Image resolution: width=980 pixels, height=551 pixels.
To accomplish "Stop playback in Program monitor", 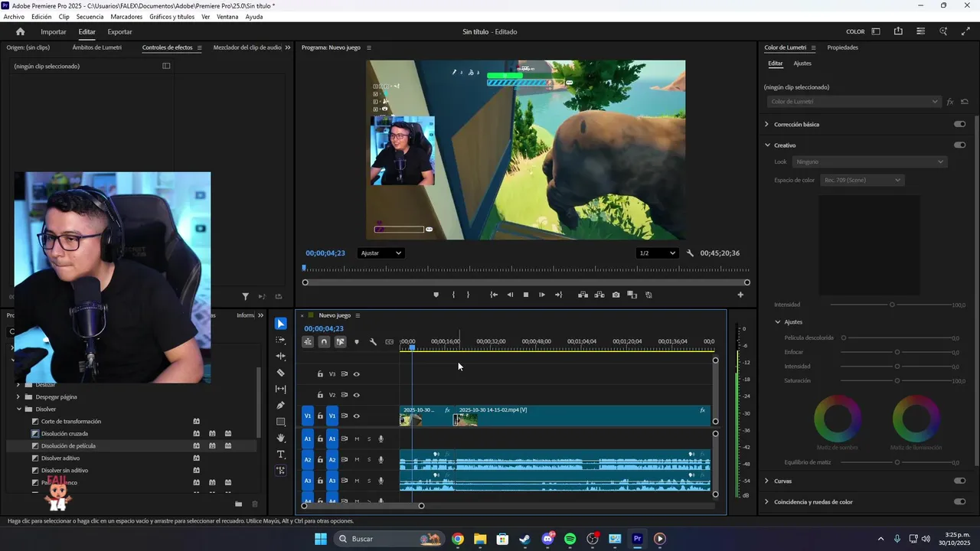I will point(526,295).
